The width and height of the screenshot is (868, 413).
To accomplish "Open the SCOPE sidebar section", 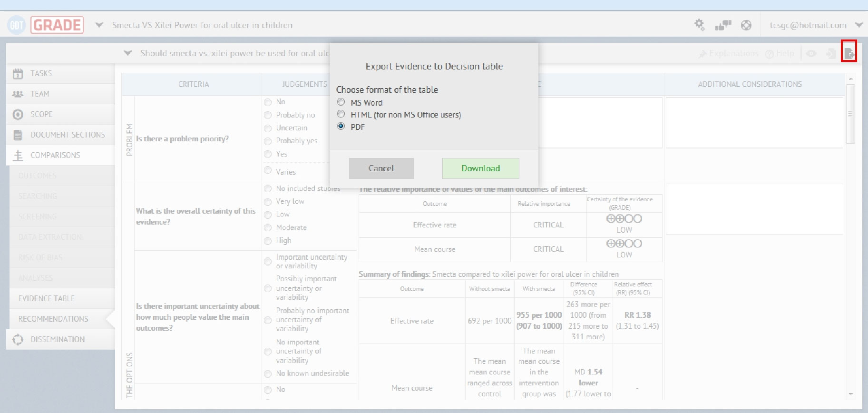I will pyautogui.click(x=60, y=114).
